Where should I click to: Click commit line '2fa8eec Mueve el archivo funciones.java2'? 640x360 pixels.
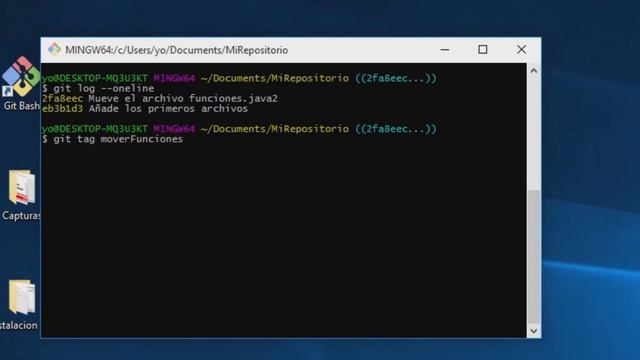tap(160, 99)
